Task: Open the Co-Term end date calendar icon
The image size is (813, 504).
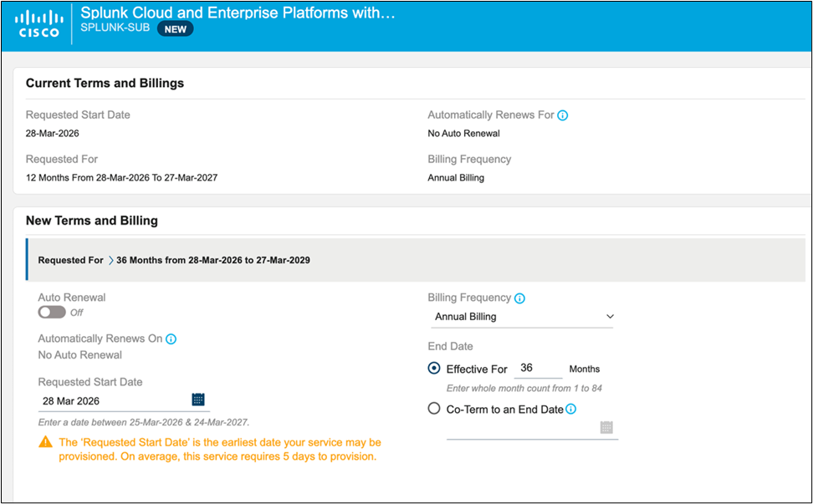Action: point(606,428)
